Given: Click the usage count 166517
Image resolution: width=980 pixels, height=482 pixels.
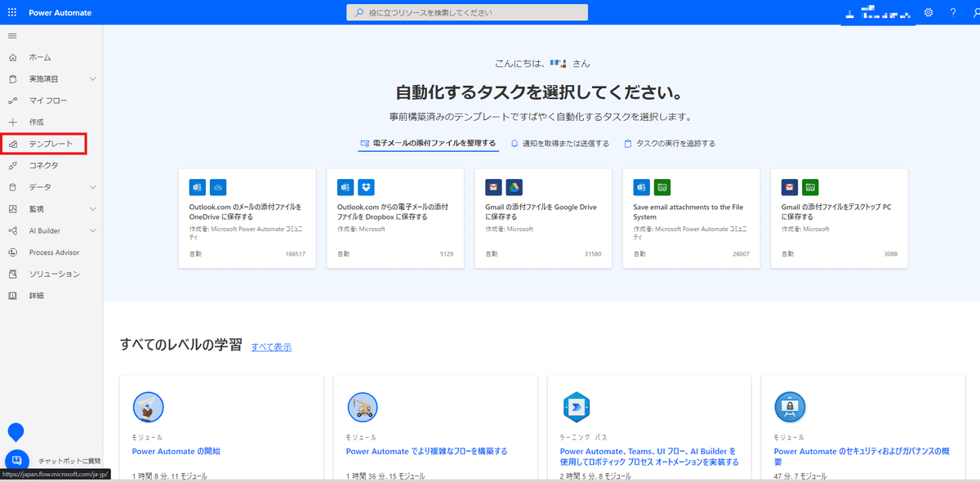Looking at the screenshot, I should tap(295, 254).
